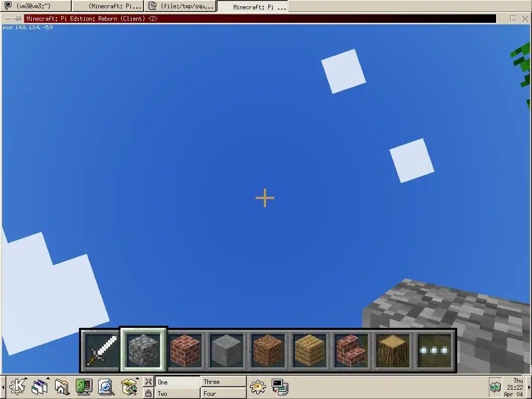Open the Home folder icon

pos(62,387)
